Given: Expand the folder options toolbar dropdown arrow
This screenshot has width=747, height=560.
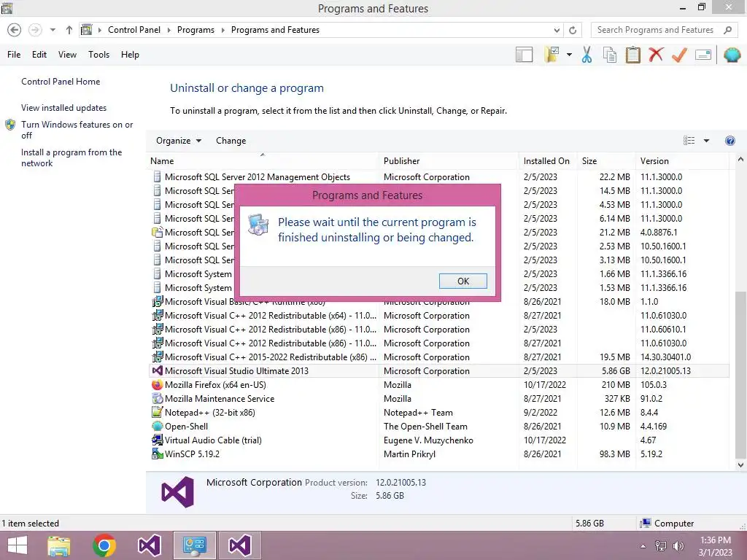Looking at the screenshot, I should point(569,55).
